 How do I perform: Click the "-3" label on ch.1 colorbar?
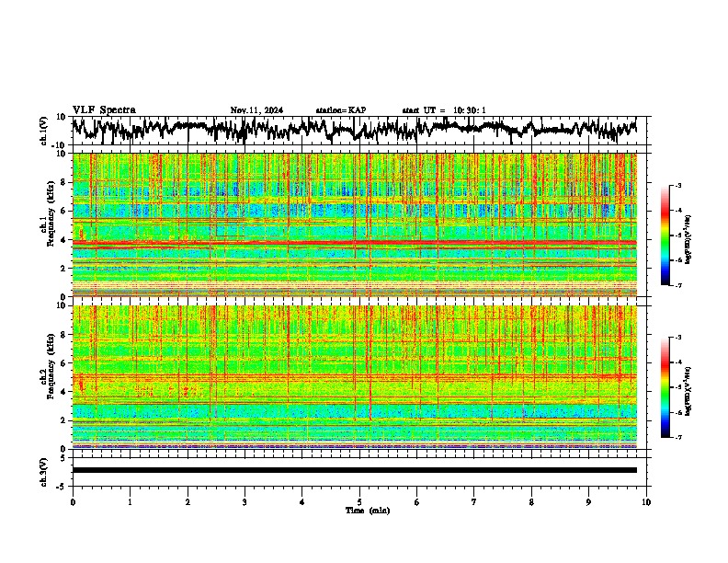click(678, 186)
